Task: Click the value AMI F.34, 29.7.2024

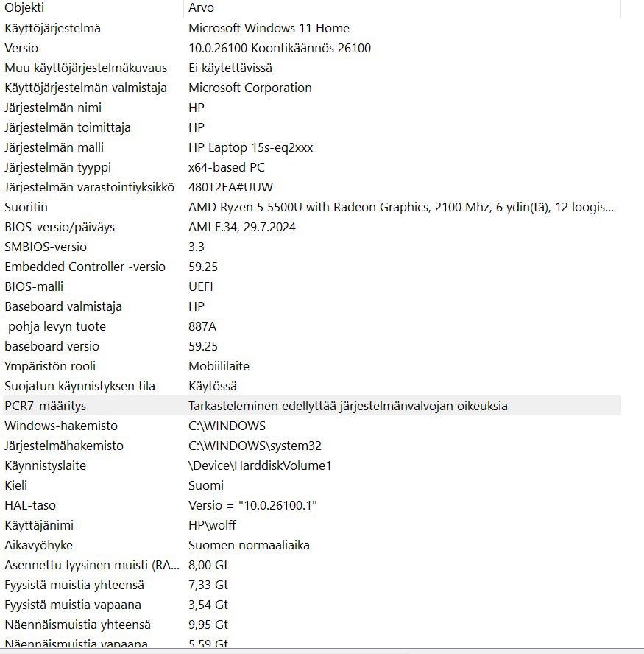Action: (241, 227)
